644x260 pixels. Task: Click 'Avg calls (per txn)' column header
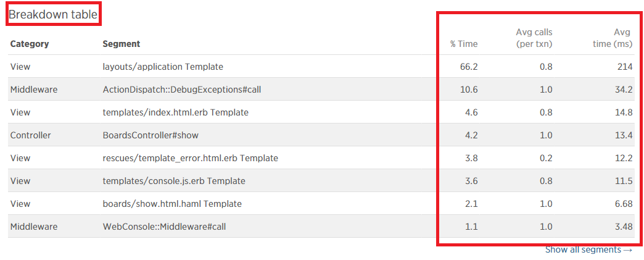tap(534, 38)
